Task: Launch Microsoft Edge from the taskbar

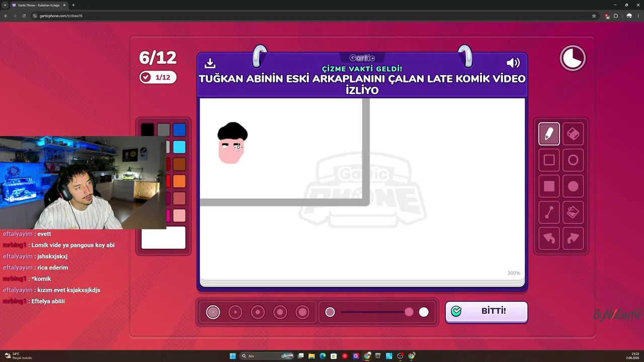Action: coord(323,356)
